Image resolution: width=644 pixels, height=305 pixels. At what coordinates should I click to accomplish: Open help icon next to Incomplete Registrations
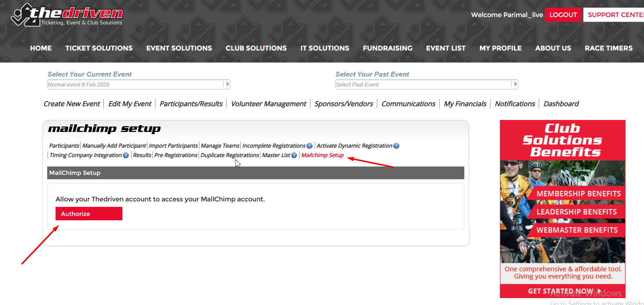pos(309,146)
